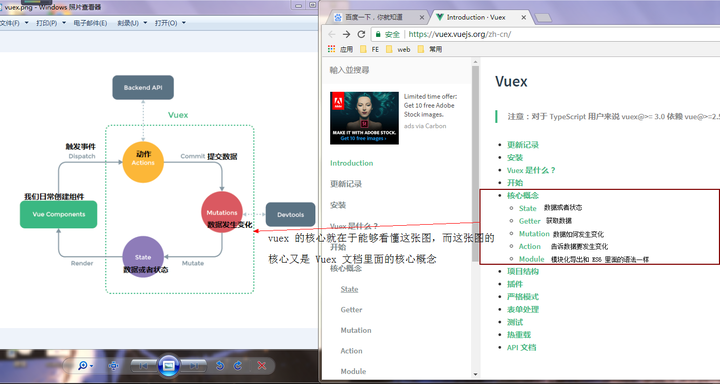Go to previous image in photo viewer
This screenshot has height=384, width=720.
pyautogui.click(x=143, y=366)
